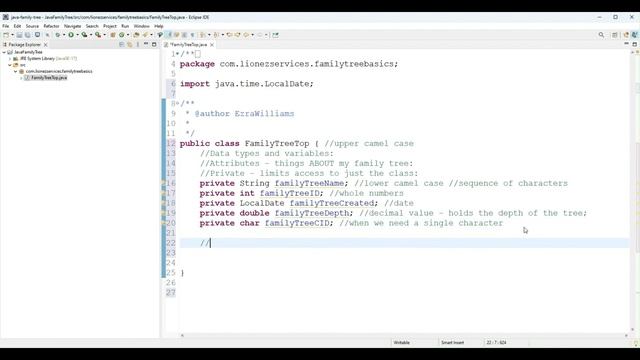Screen dimensions: 640x360
Task: Open the Terminal toolbar icon
Action: click(x=38, y=35)
